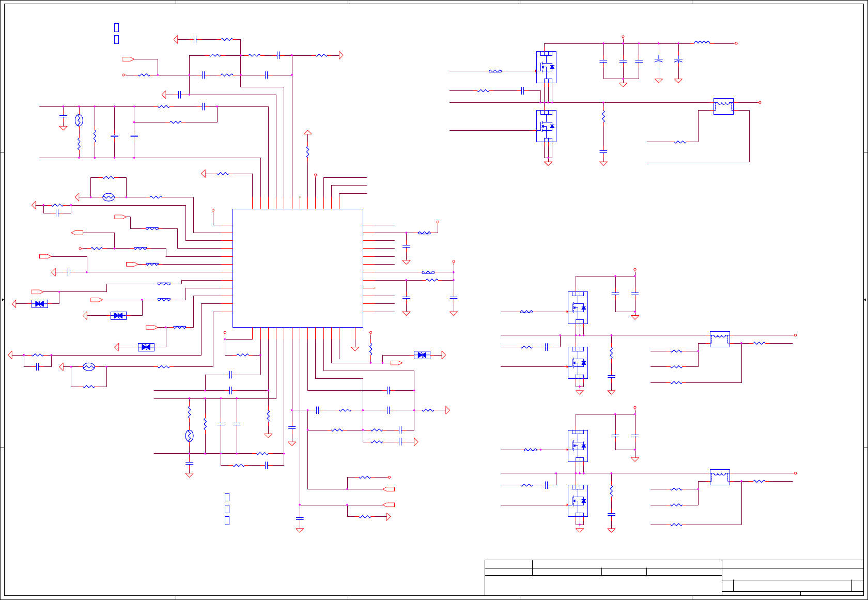Select the large central IC rectangle

298,268
